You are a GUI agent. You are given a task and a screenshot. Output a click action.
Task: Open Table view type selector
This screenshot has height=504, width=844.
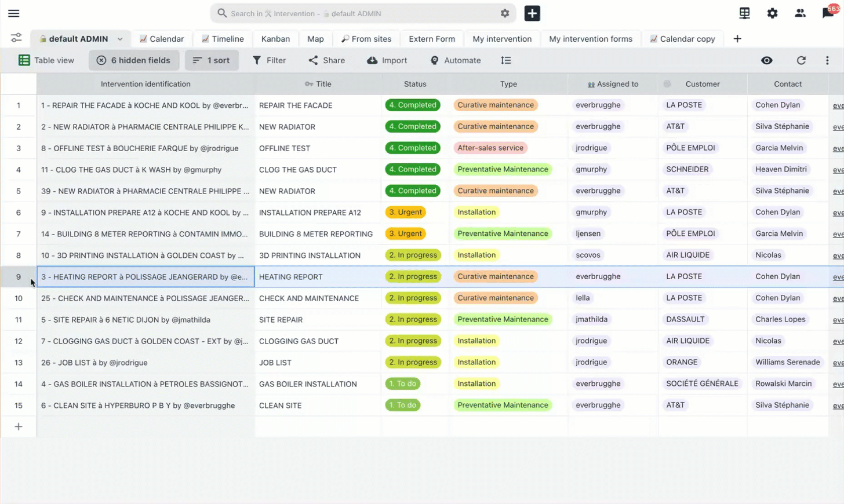click(46, 60)
